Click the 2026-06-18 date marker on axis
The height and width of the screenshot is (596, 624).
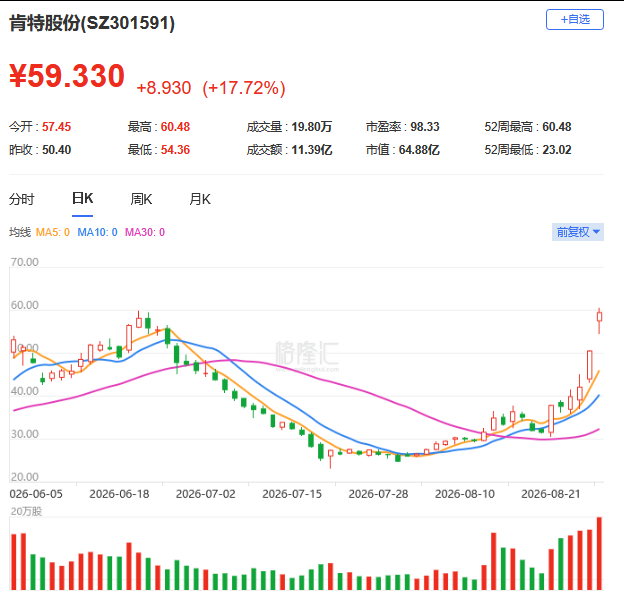[119, 494]
